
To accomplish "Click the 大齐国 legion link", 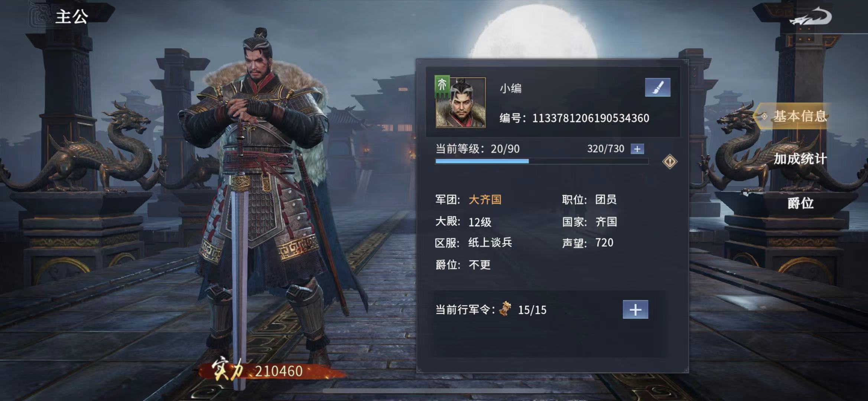I will coord(485,200).
